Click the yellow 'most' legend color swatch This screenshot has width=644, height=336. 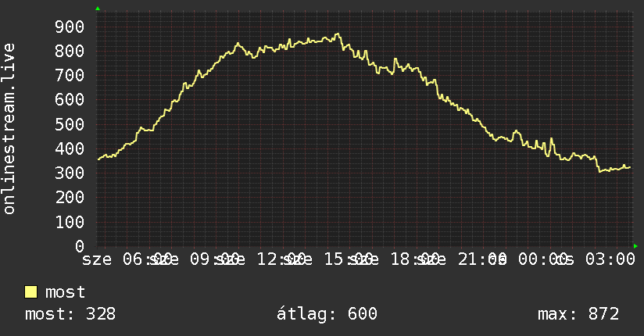pyautogui.click(x=30, y=292)
